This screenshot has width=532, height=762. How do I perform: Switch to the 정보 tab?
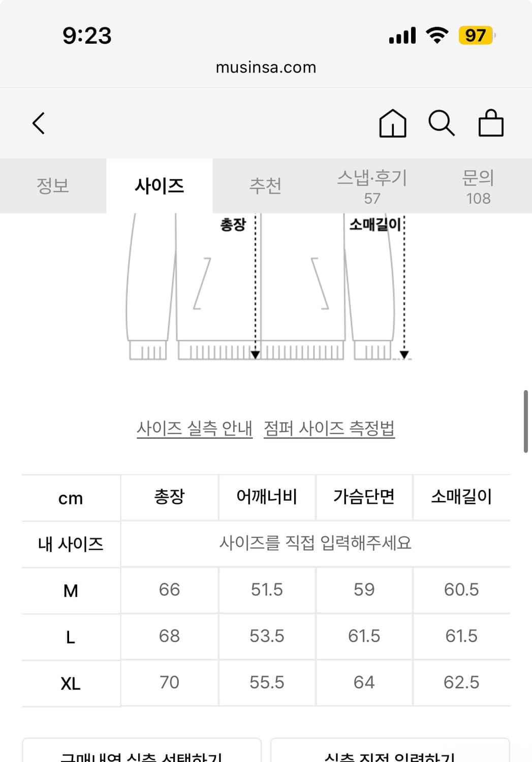pyautogui.click(x=53, y=186)
